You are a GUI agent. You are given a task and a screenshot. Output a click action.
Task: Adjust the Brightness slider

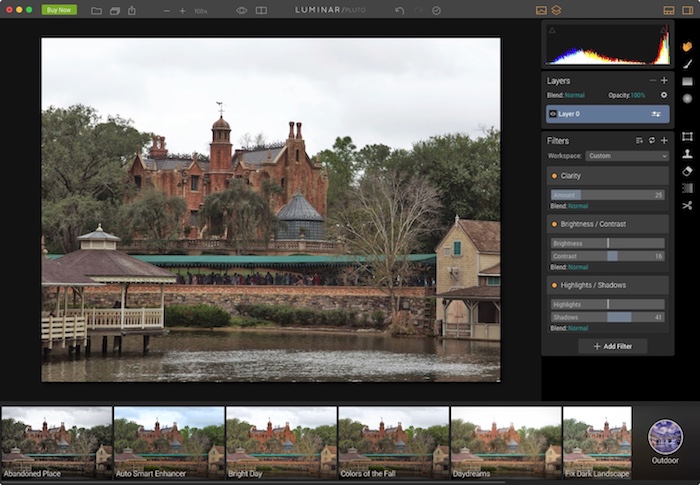[608, 243]
